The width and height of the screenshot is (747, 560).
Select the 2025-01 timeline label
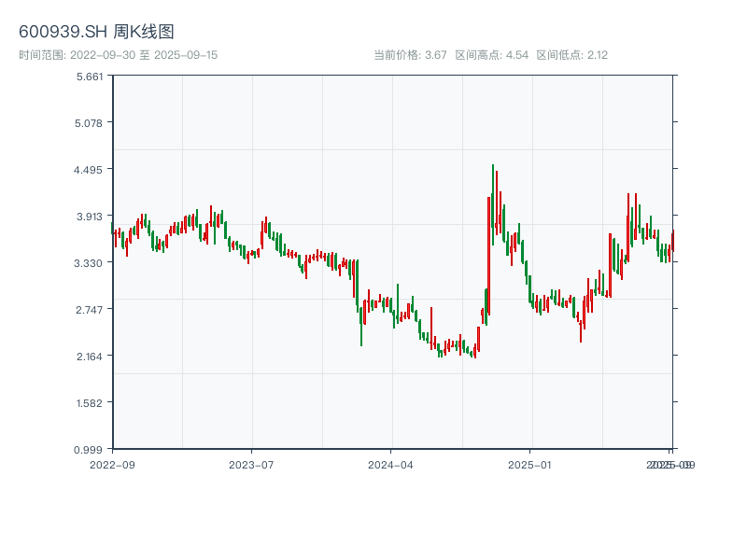tap(531, 464)
